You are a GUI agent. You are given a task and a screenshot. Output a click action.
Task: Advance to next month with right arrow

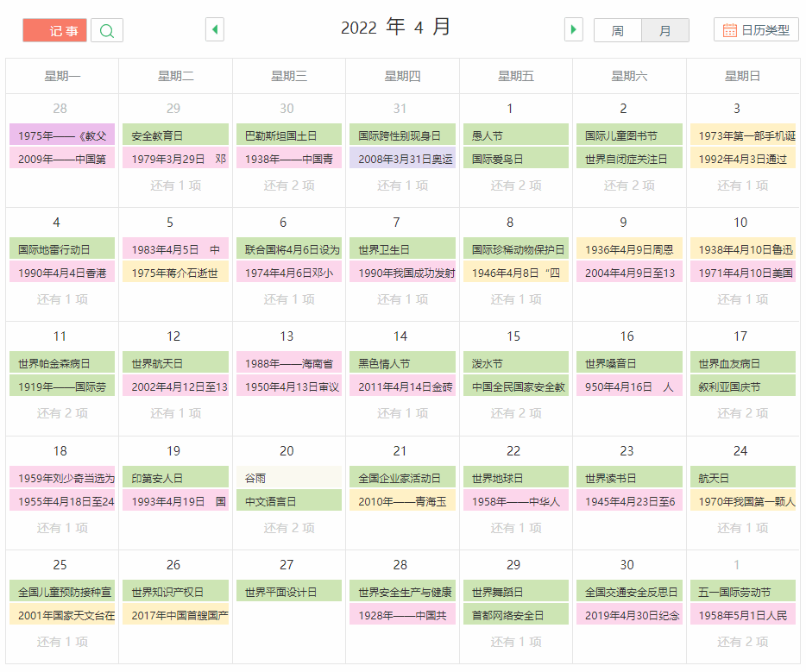coord(573,30)
